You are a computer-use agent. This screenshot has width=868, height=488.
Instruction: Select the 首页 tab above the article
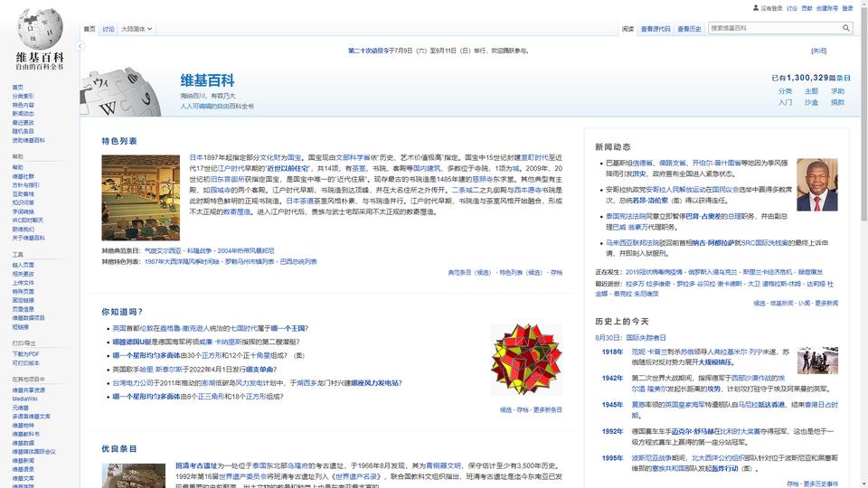click(x=90, y=29)
